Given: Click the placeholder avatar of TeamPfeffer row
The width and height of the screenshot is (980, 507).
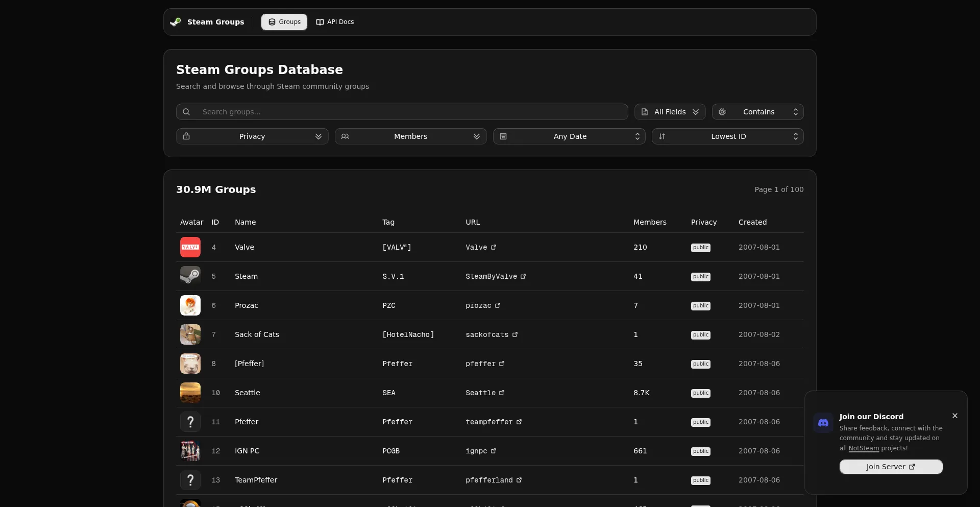Looking at the screenshot, I should coord(190,480).
